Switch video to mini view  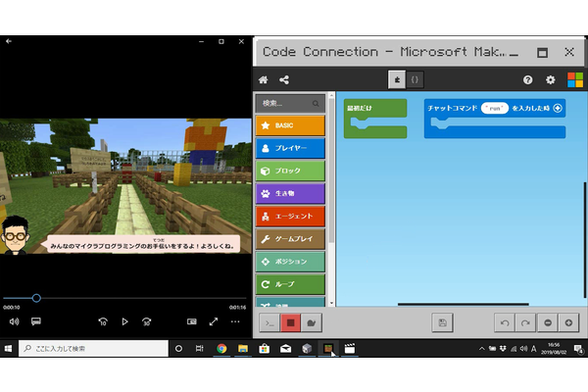[192, 321]
